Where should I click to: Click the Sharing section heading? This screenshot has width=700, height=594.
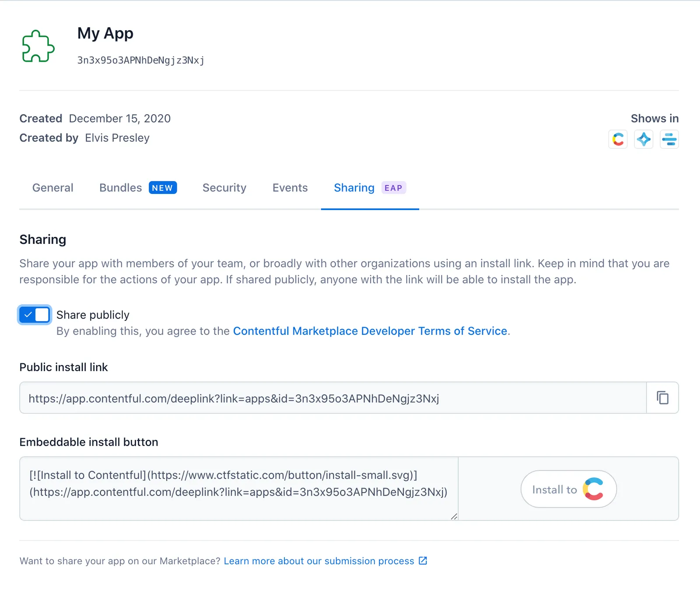coord(43,239)
